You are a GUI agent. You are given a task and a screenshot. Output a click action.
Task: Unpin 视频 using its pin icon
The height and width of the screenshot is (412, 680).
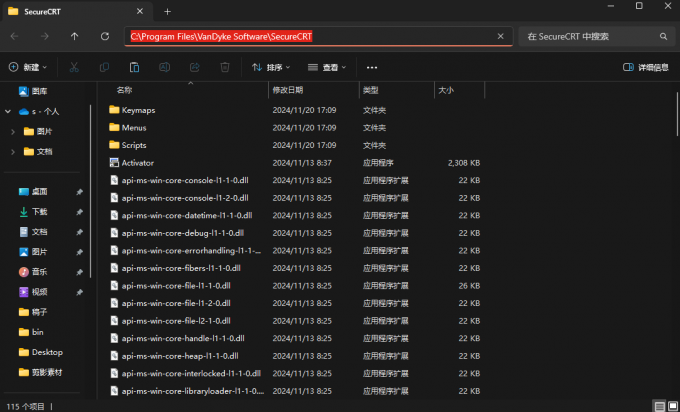tap(79, 292)
